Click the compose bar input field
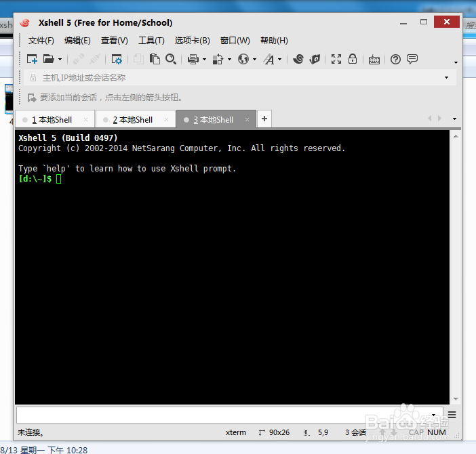476x454 pixels. pos(230,415)
